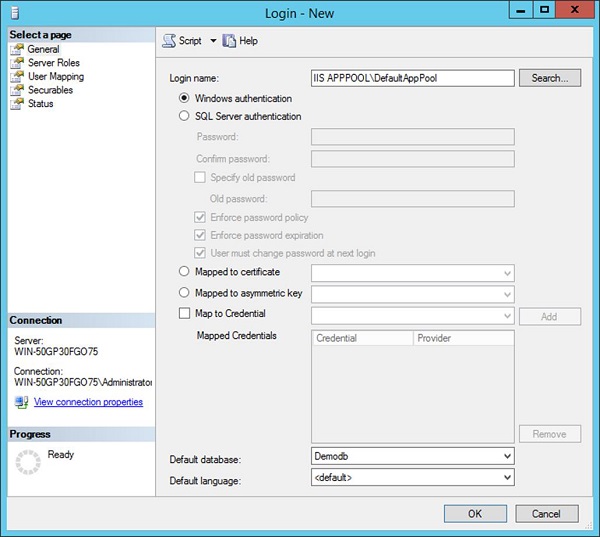Choose the Mapped to certificate option
Viewport: 600px width, 537px height.
coord(183,272)
